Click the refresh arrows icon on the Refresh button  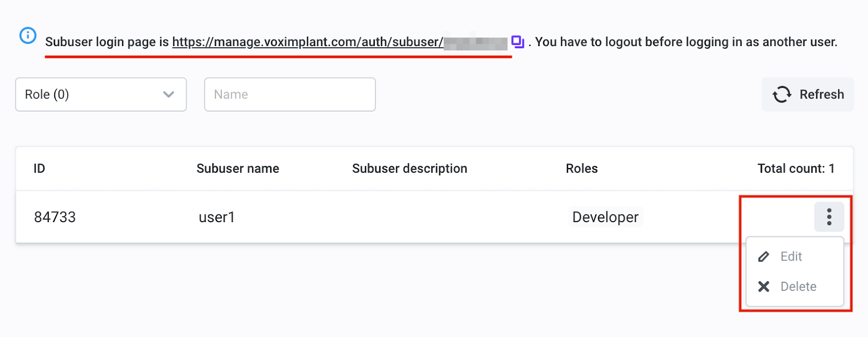(781, 94)
